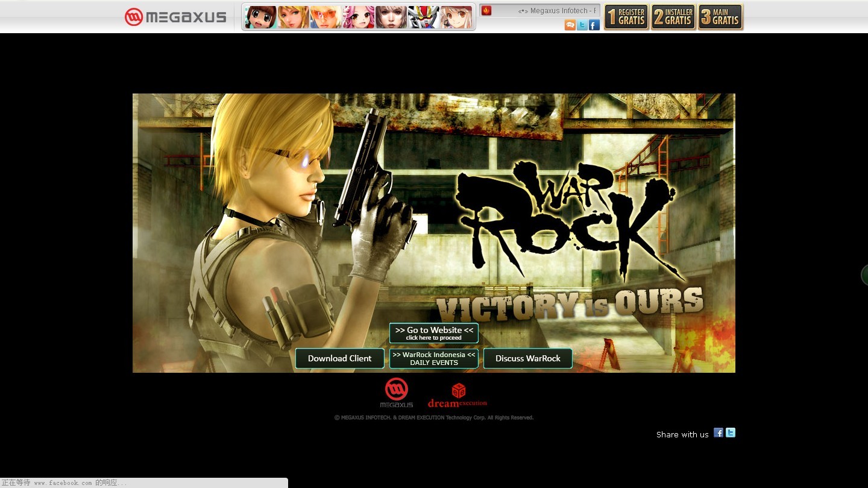The image size is (868, 488).
Task: Click the 3 Main Gratis button
Action: tap(720, 17)
